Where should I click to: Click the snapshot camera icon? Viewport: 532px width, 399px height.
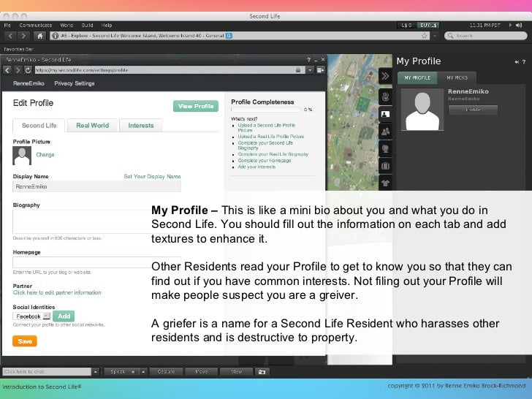tap(262, 372)
